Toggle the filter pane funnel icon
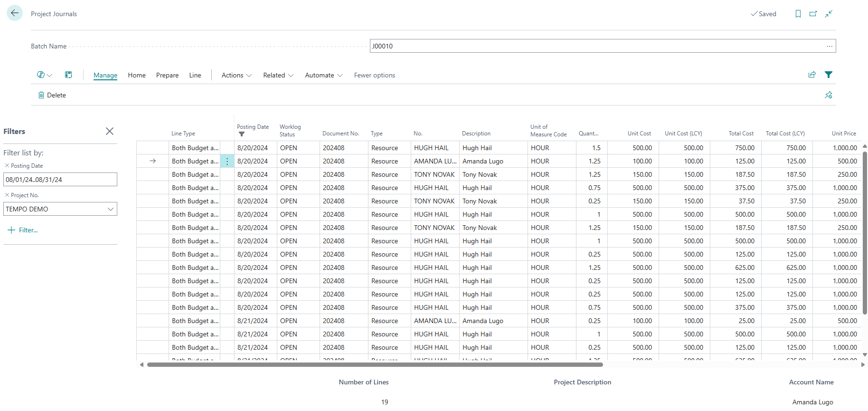The image size is (868, 411). [829, 75]
